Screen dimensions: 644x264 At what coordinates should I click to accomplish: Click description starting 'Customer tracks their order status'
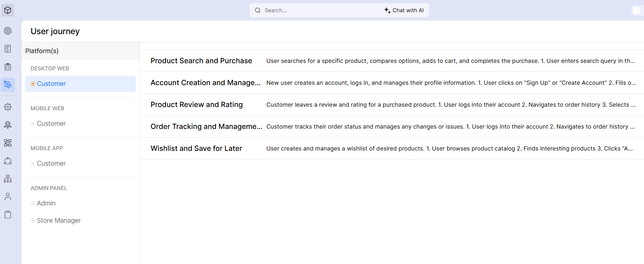(451, 127)
